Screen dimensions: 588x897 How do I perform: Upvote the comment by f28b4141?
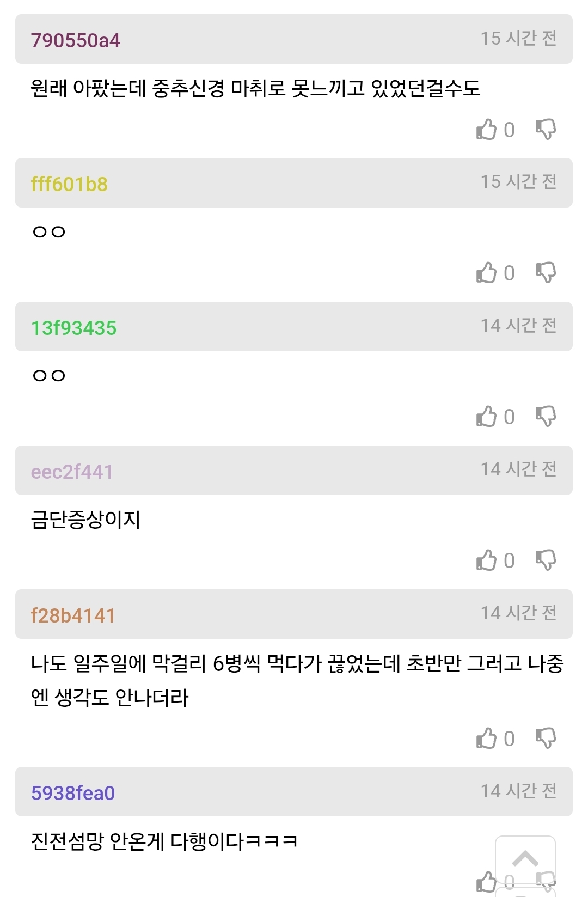pos(487,739)
